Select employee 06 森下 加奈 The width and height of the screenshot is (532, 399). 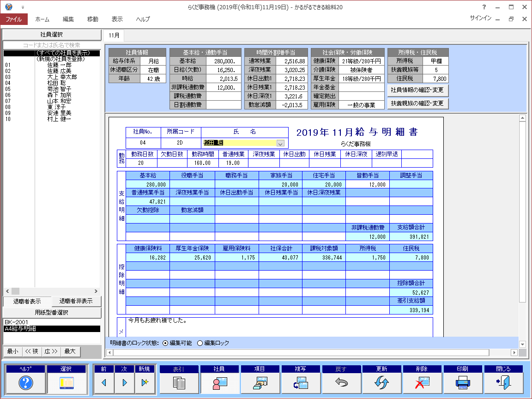(52, 95)
